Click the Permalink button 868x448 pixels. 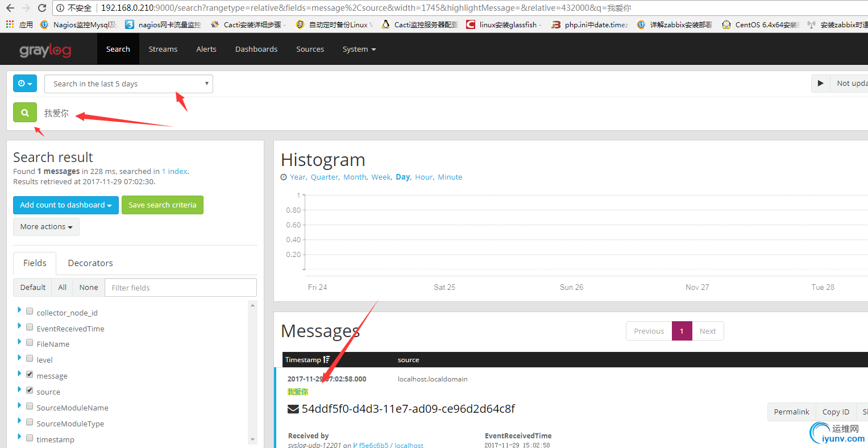(x=791, y=412)
